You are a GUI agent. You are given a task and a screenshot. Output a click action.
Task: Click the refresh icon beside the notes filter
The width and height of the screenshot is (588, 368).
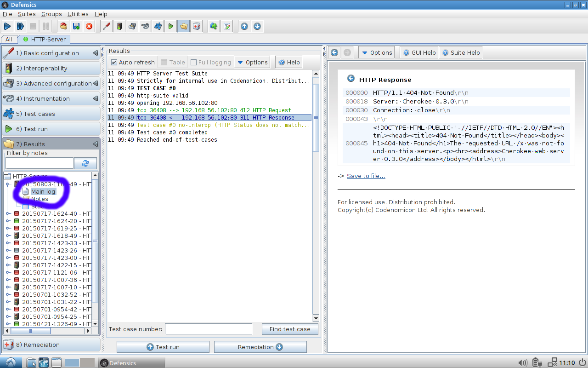pos(85,163)
